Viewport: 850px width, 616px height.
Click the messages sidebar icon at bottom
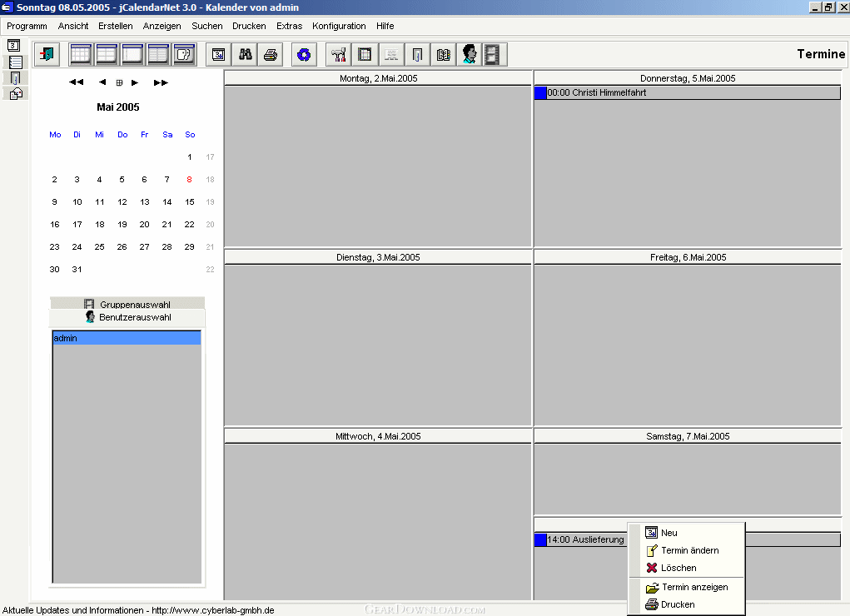(x=16, y=94)
